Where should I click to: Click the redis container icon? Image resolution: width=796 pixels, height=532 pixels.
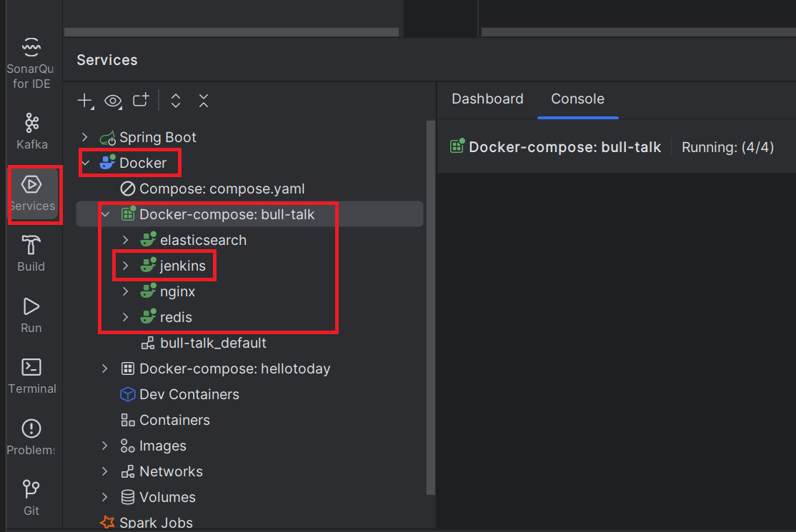[x=148, y=316]
